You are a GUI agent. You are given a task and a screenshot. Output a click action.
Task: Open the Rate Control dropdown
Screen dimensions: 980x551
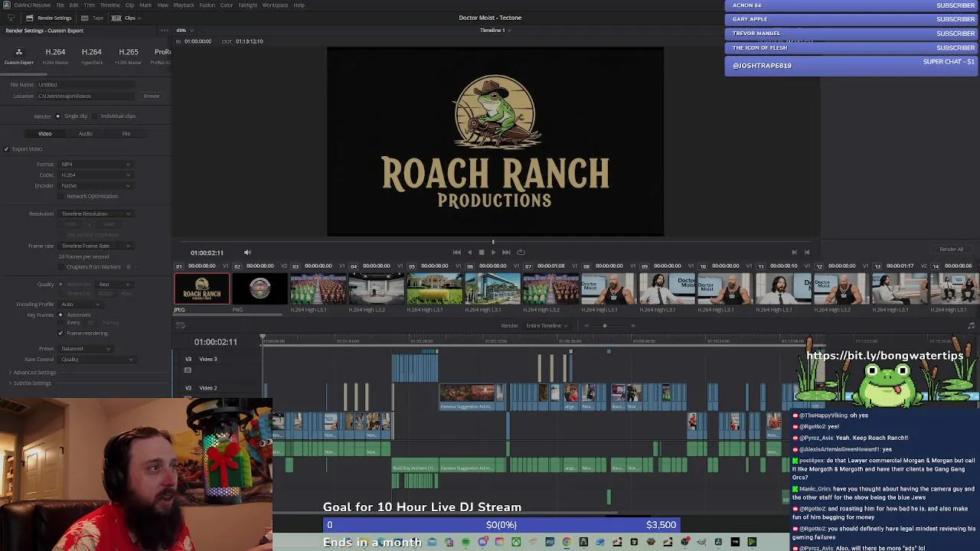[96, 360]
